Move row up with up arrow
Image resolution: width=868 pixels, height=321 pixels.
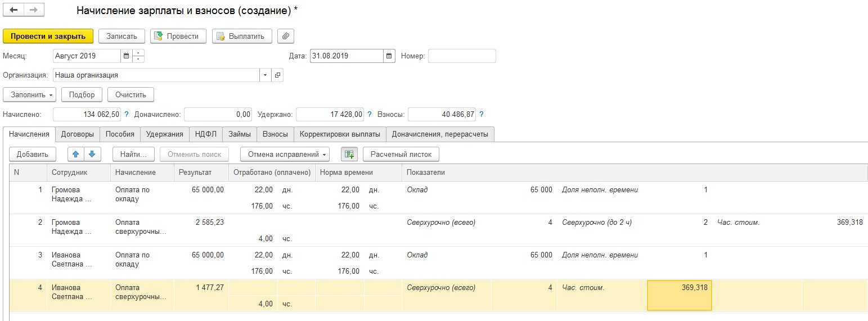(x=76, y=154)
